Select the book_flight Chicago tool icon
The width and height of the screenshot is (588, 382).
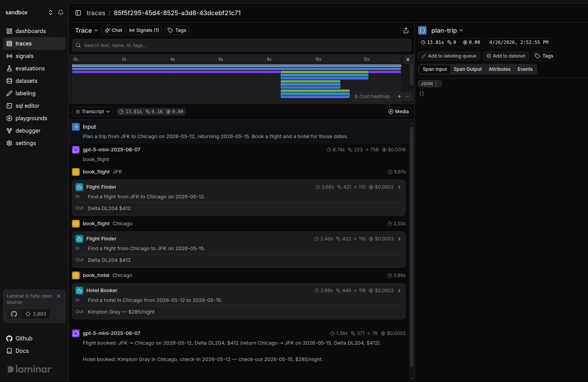[x=76, y=224]
